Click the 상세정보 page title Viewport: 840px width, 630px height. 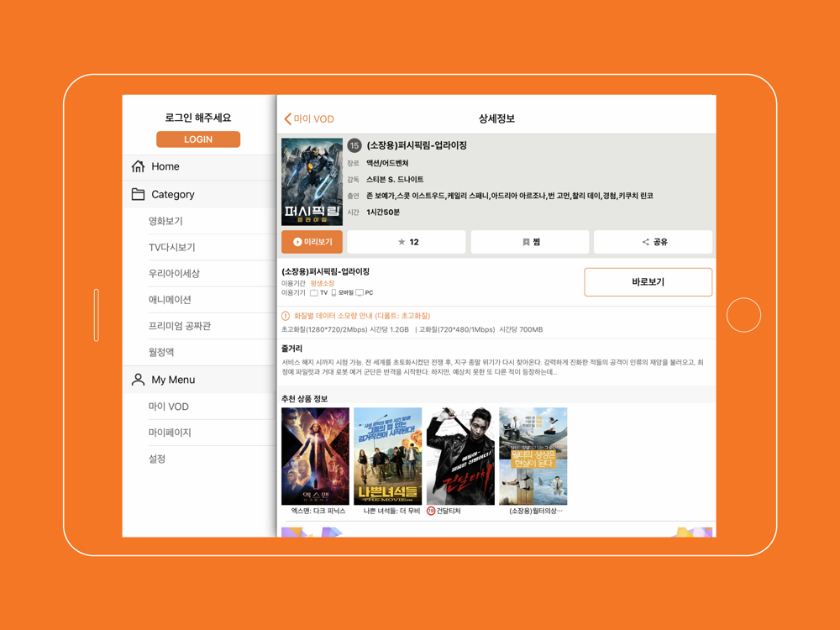(496, 119)
